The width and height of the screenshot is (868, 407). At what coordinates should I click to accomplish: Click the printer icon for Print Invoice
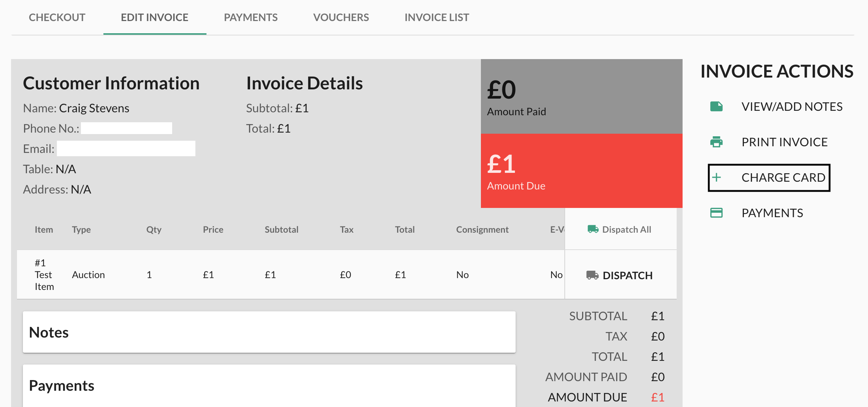pyautogui.click(x=716, y=142)
